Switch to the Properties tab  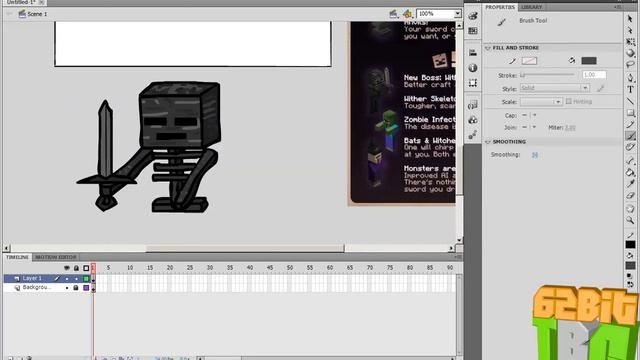[500, 7]
